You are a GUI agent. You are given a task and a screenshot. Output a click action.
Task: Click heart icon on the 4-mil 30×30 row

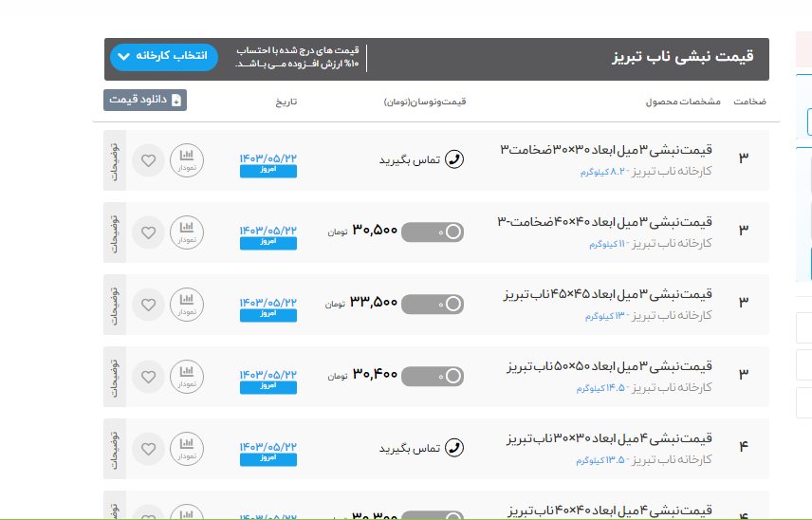point(148,449)
